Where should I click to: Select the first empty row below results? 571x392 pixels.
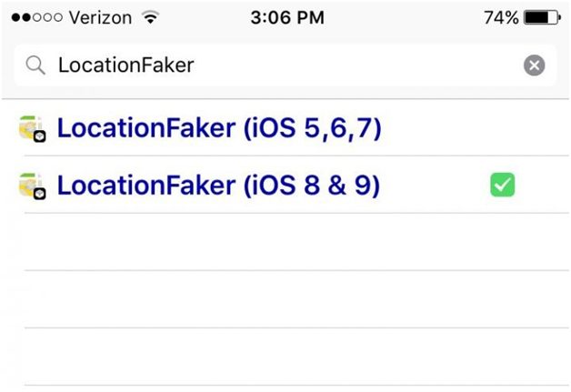pos(291,242)
